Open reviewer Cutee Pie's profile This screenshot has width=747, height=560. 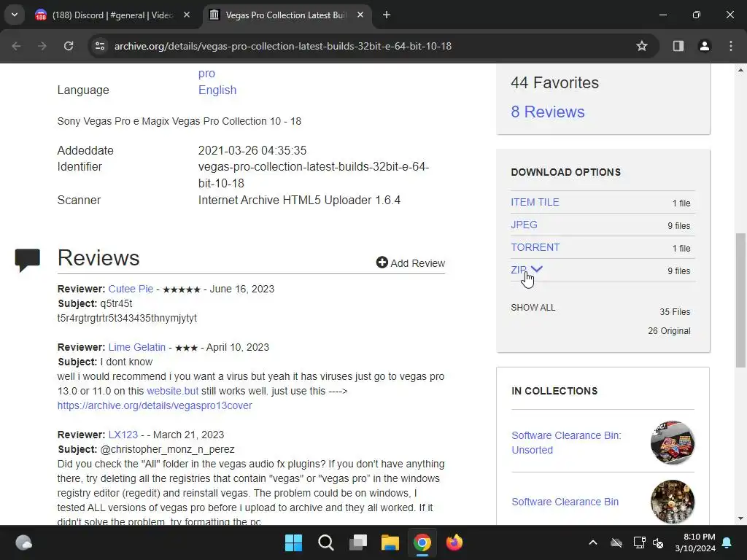(x=131, y=289)
